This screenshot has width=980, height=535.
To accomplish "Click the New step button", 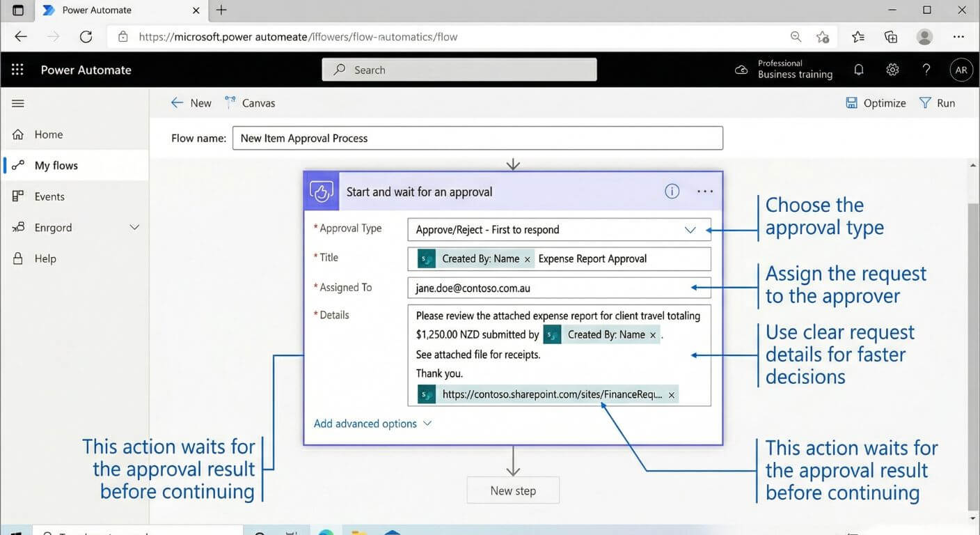I will (513, 490).
